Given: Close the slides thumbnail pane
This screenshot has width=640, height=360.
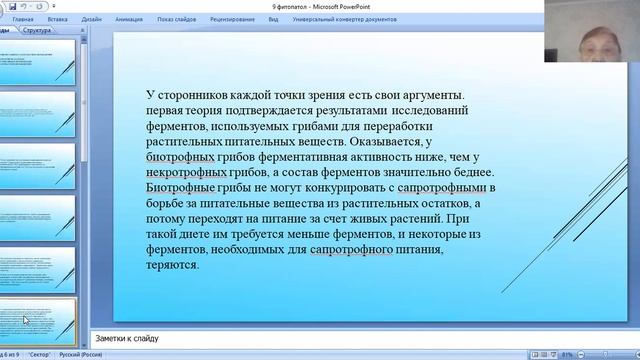Looking at the screenshot, I should (x=82, y=30).
